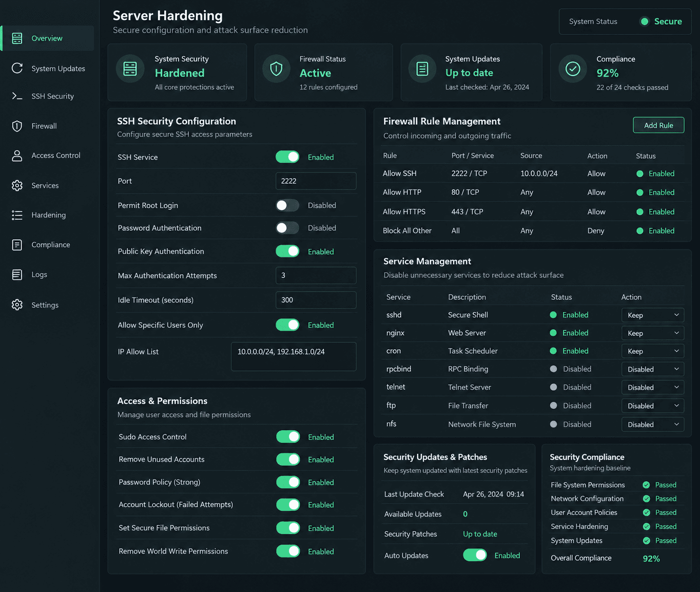The height and width of the screenshot is (592, 700).
Task: Click the Compliance card checkmark icon
Action: click(573, 69)
